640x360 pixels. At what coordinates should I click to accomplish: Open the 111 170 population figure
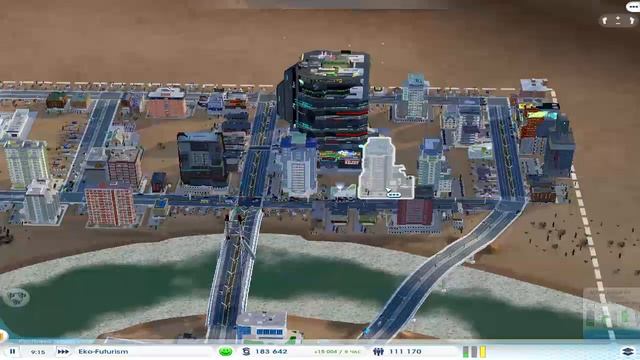pyautogui.click(x=405, y=351)
